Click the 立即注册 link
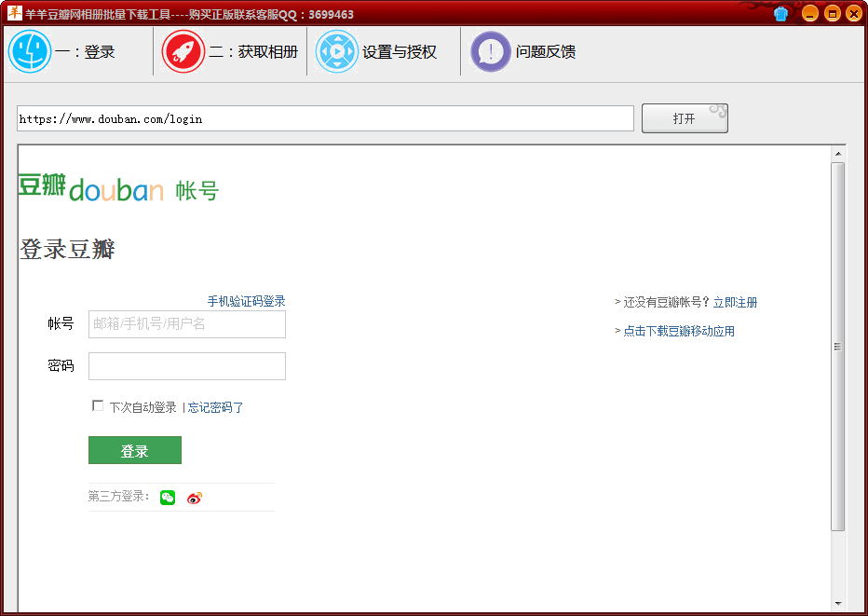 [735, 302]
